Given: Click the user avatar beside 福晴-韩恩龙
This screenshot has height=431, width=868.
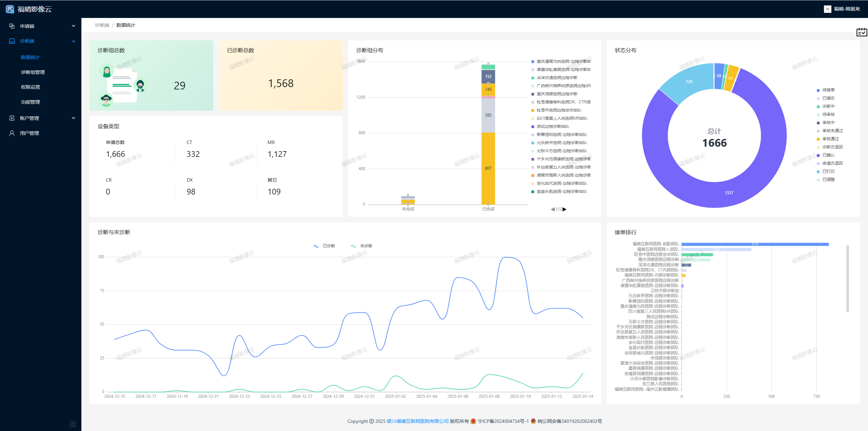Looking at the screenshot, I should pos(827,9).
